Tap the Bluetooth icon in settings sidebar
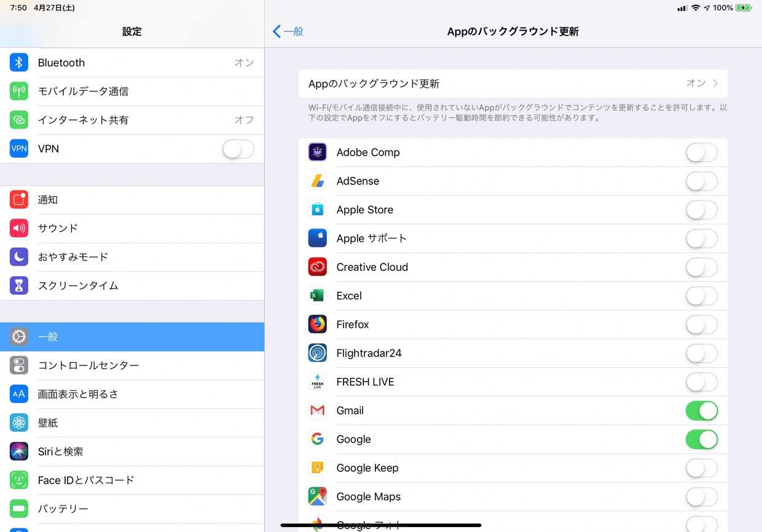The width and height of the screenshot is (762, 532). [x=19, y=63]
